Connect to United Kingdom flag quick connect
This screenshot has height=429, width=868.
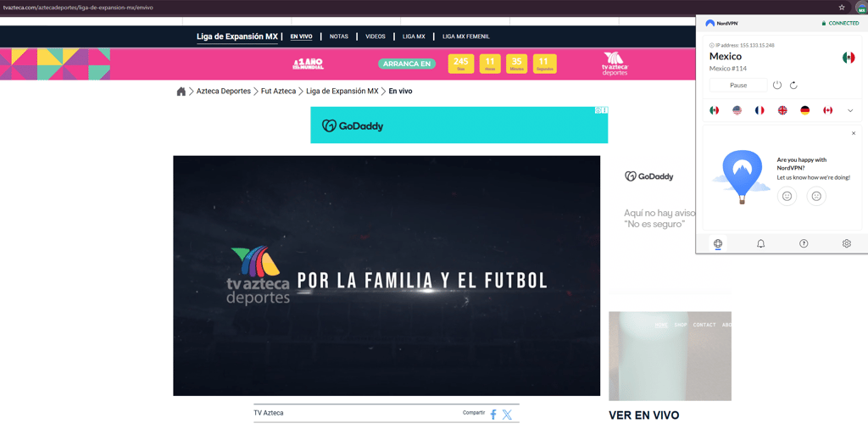(x=782, y=110)
